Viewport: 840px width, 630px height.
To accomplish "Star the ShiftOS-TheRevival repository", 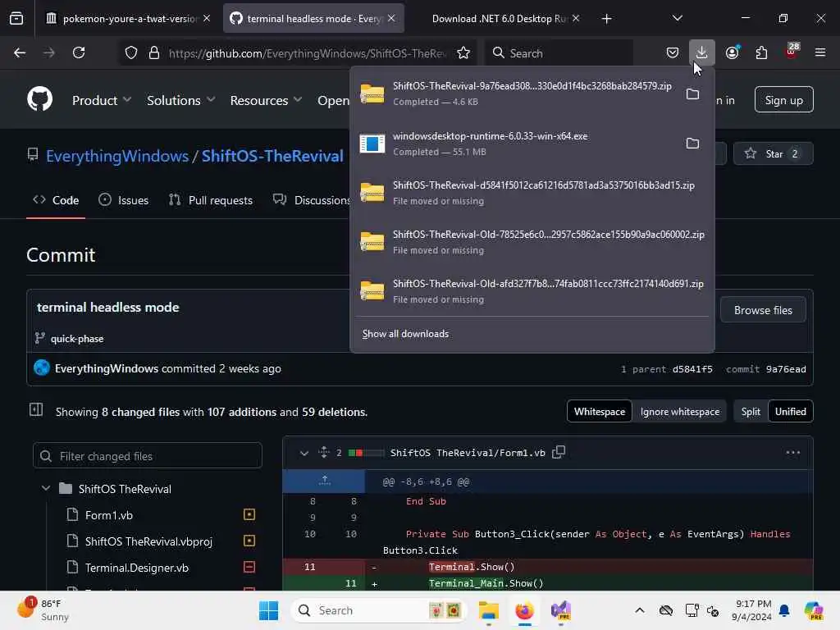I will [x=773, y=153].
